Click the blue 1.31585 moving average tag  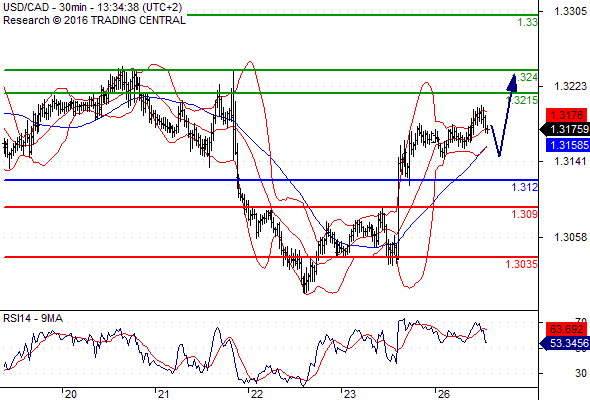click(567, 145)
